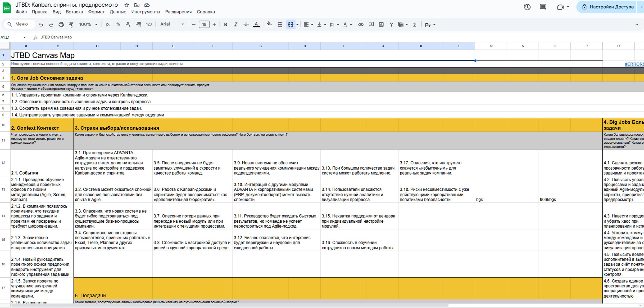Click the print icon
Viewport: 644px width, 308px height.
point(61,24)
